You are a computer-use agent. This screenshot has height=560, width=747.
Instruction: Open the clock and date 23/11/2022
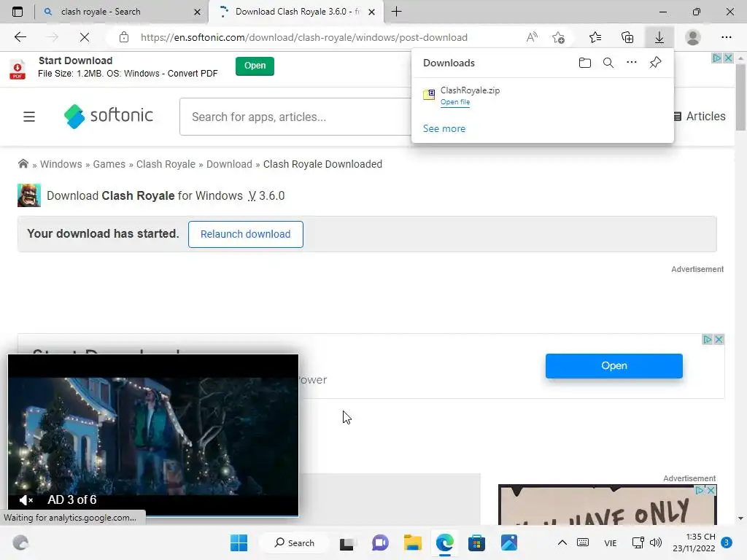point(694,542)
